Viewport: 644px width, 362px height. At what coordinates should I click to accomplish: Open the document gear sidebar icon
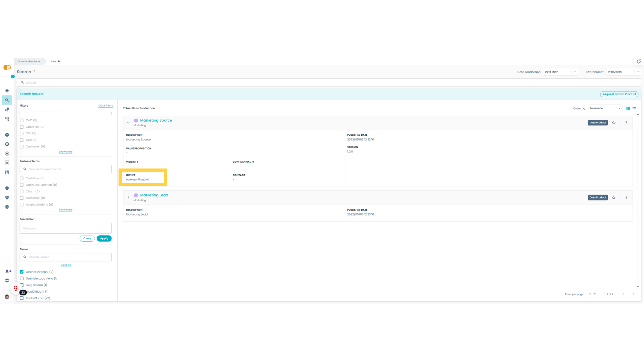tap(7, 163)
